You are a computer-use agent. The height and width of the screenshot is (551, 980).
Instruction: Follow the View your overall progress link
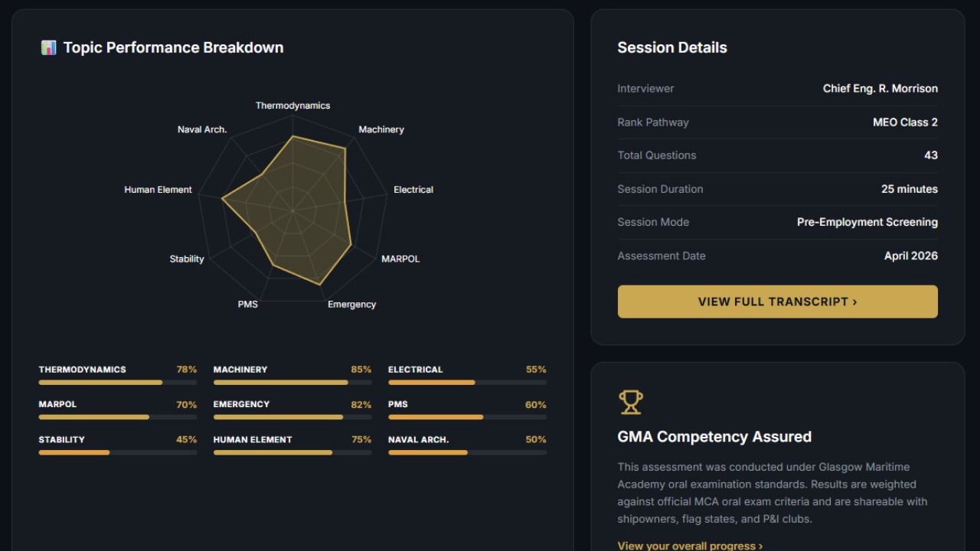690,546
